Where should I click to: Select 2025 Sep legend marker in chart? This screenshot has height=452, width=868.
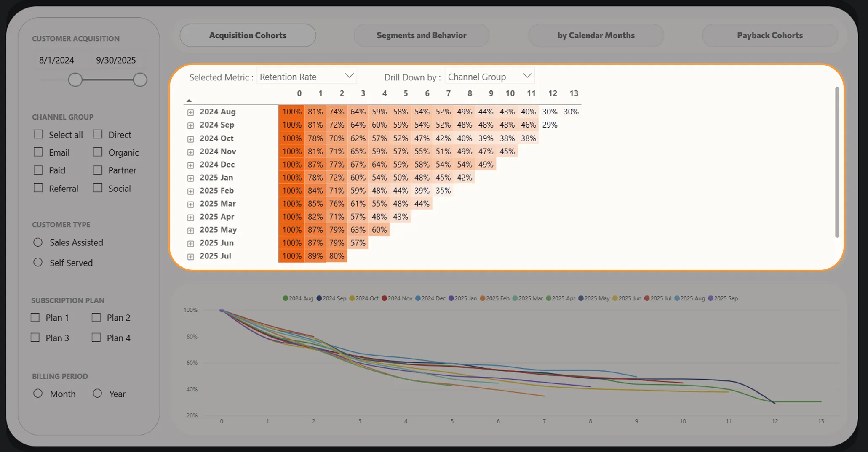[710, 298]
